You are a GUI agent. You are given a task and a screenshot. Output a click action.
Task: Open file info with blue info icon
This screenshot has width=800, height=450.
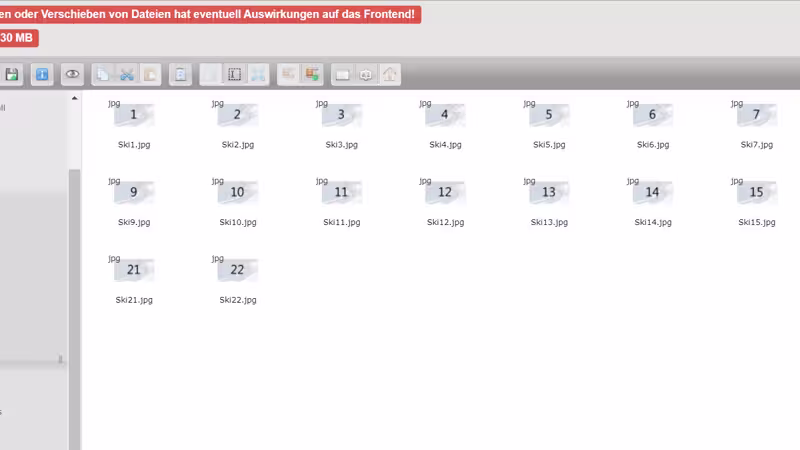(42, 74)
